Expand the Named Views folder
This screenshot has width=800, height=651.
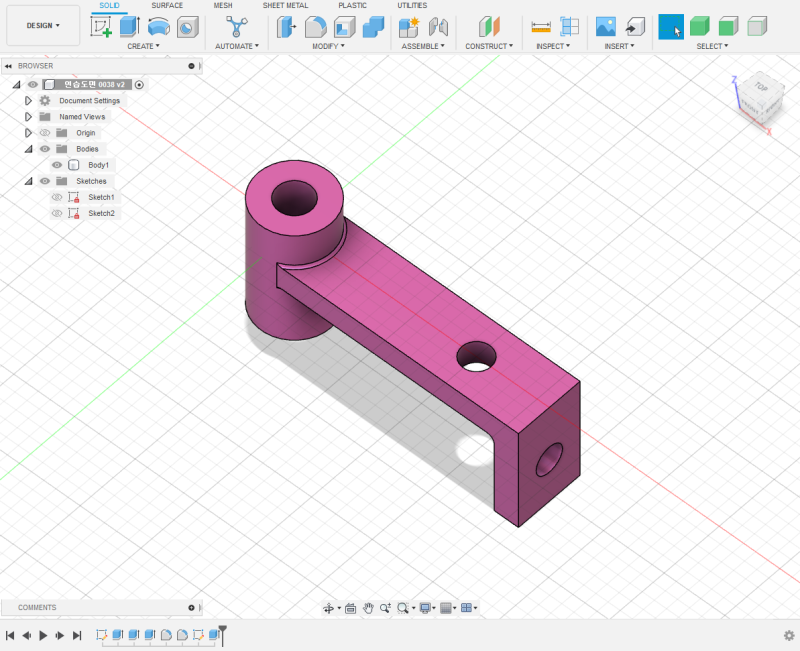(27, 116)
